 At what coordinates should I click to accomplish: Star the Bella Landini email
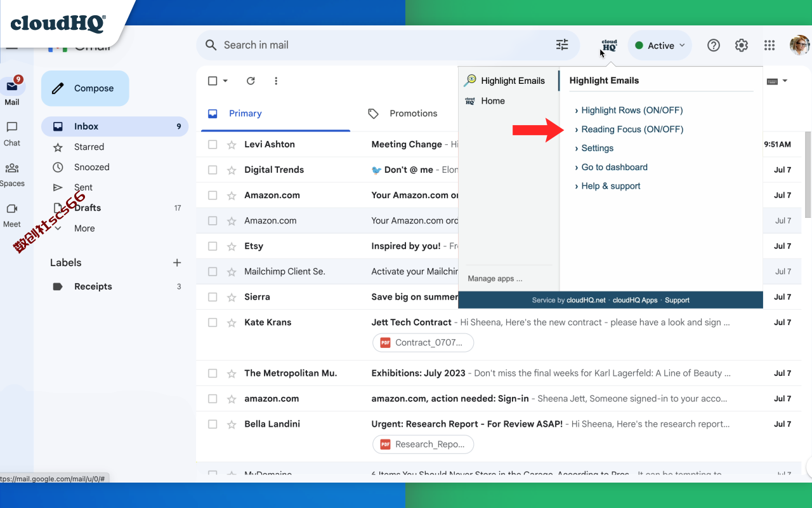click(x=232, y=424)
